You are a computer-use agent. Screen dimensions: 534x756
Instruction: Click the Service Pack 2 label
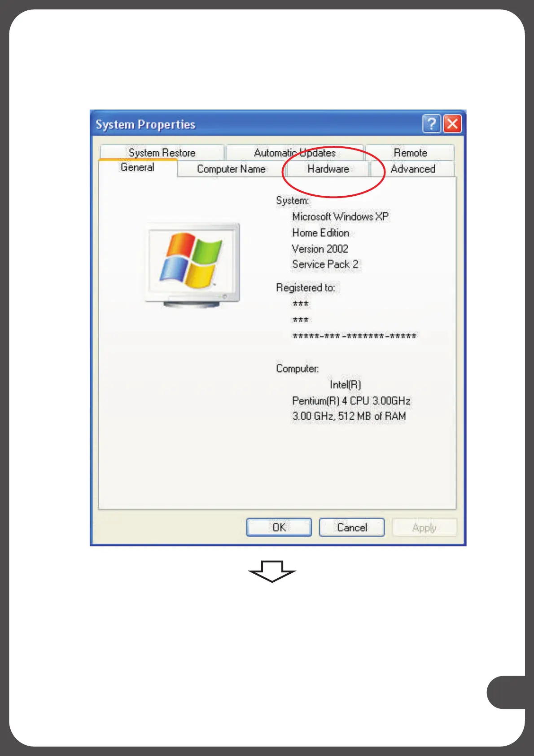[325, 264]
